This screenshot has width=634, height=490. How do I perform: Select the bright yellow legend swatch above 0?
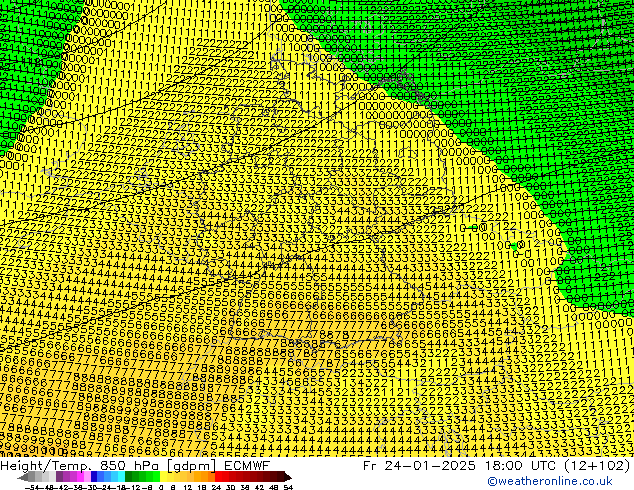(x=163, y=477)
